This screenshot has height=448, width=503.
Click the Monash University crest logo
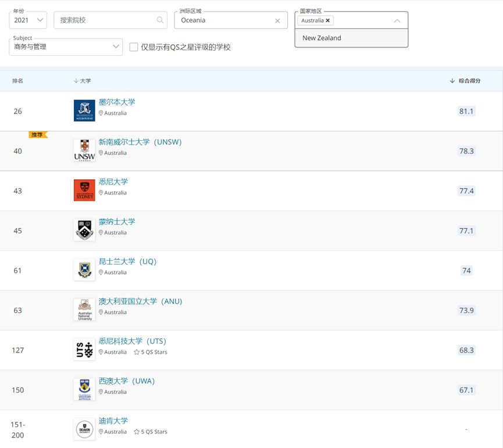click(84, 230)
